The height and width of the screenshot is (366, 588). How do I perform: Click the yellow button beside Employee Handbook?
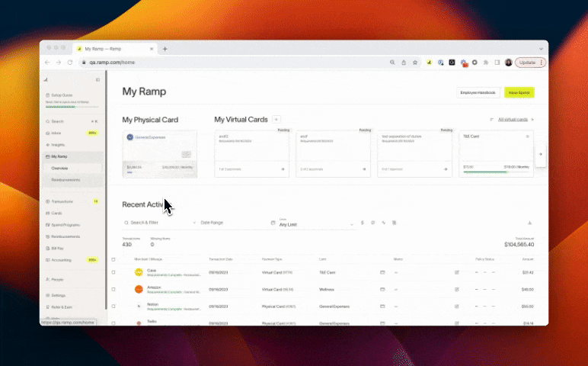(519, 92)
